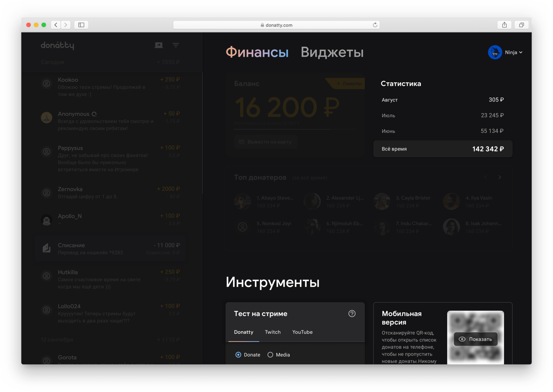This screenshot has width=553, height=392.
Task: Click Alexander Lj top donor avatar
Action: 312,201
